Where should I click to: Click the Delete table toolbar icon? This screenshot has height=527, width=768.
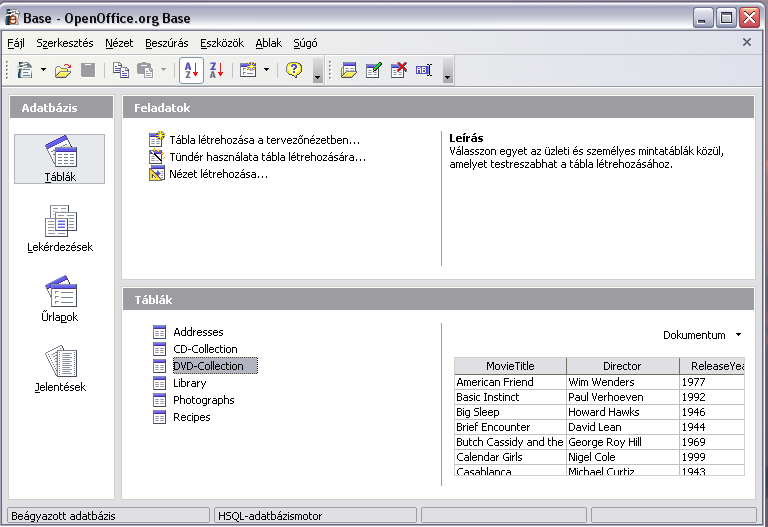[x=399, y=70]
